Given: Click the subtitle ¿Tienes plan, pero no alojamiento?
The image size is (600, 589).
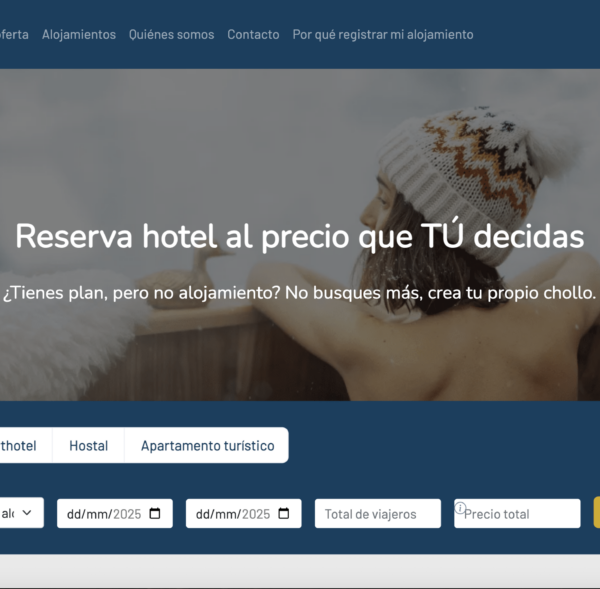Looking at the screenshot, I should [x=300, y=293].
